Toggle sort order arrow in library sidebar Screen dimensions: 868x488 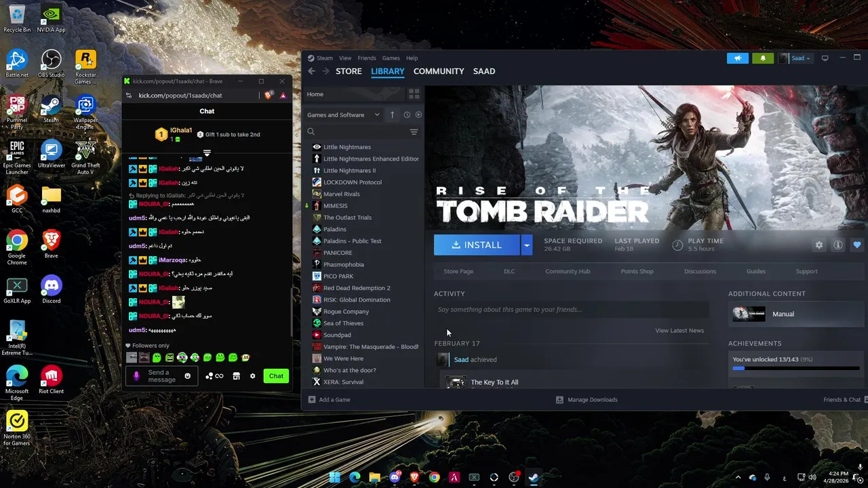pyautogui.click(x=392, y=115)
